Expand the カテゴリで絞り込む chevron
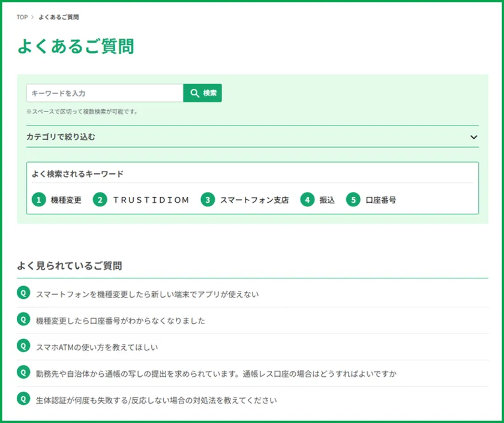Image resolution: width=504 pixels, height=423 pixels. pyautogui.click(x=473, y=137)
